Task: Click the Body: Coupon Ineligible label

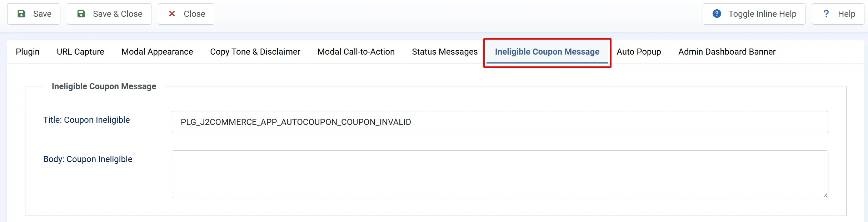Action: pyautogui.click(x=88, y=159)
